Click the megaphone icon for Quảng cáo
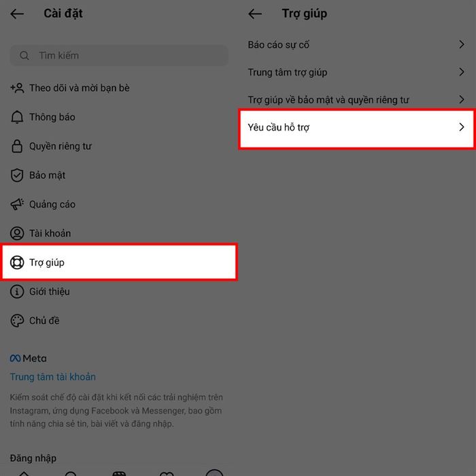The width and height of the screenshot is (476, 476). [x=17, y=204]
